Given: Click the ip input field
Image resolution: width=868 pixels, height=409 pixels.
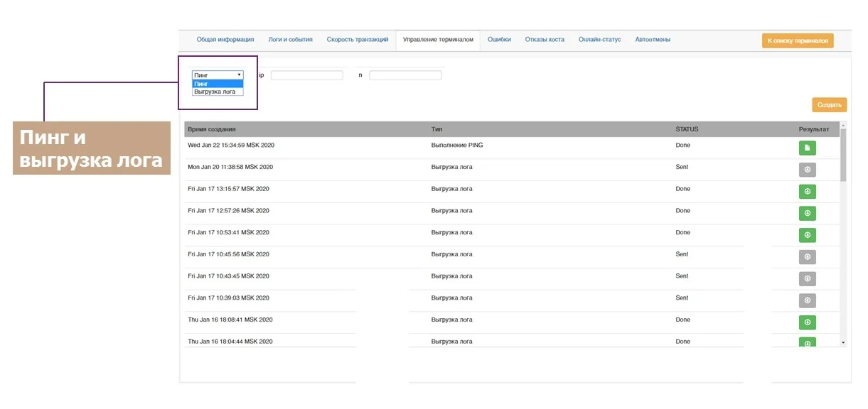Looking at the screenshot, I should pyautogui.click(x=306, y=75).
